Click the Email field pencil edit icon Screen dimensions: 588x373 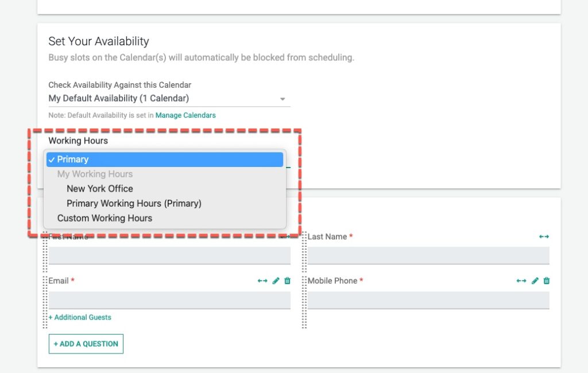point(276,281)
